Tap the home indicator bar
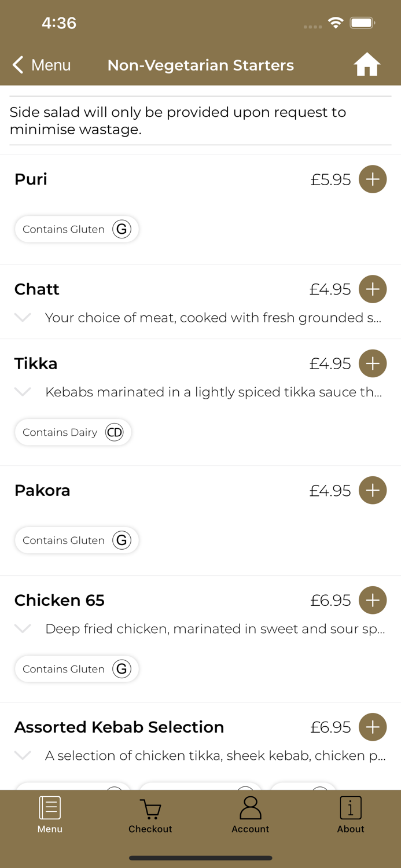The height and width of the screenshot is (868, 401). pos(200,858)
